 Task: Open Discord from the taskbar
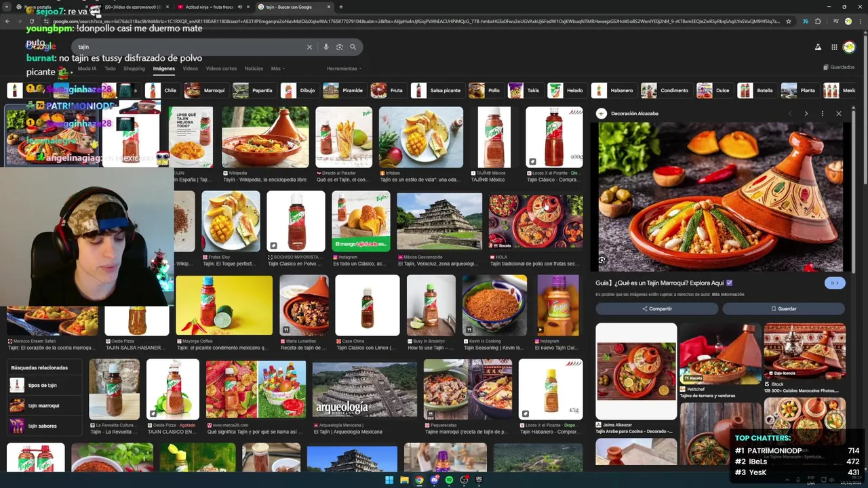[x=434, y=480]
